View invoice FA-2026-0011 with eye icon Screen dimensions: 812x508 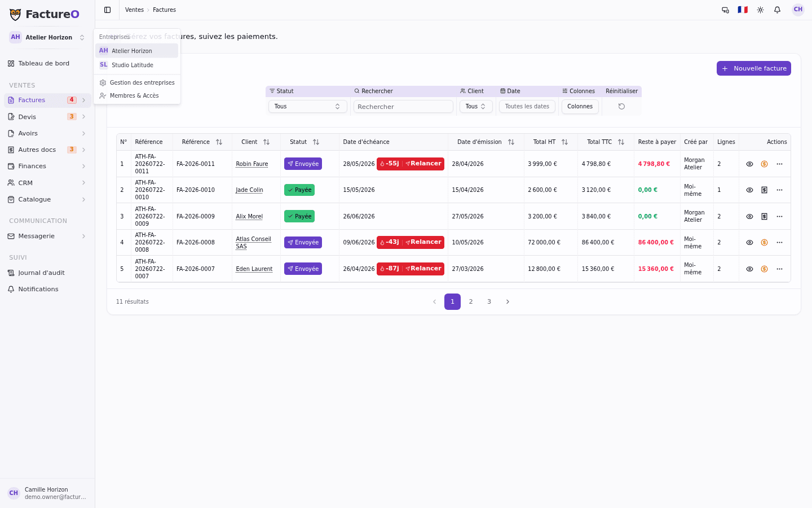tap(749, 164)
